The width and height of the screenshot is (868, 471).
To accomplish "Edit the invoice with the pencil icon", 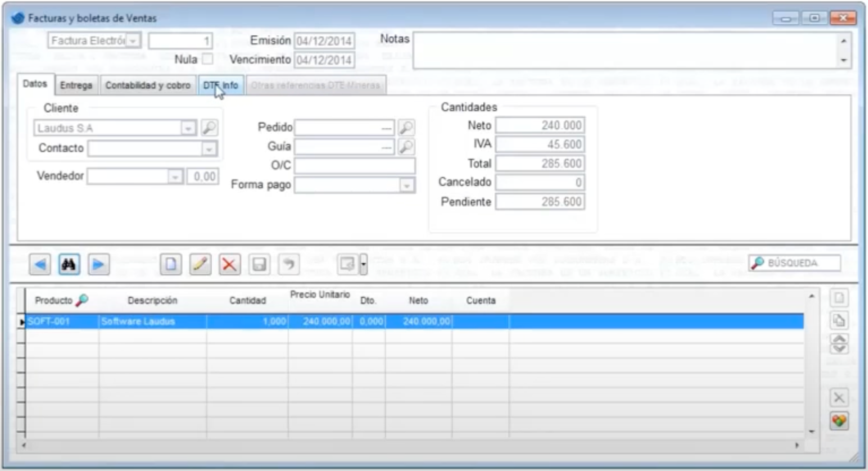I will pyautogui.click(x=200, y=264).
